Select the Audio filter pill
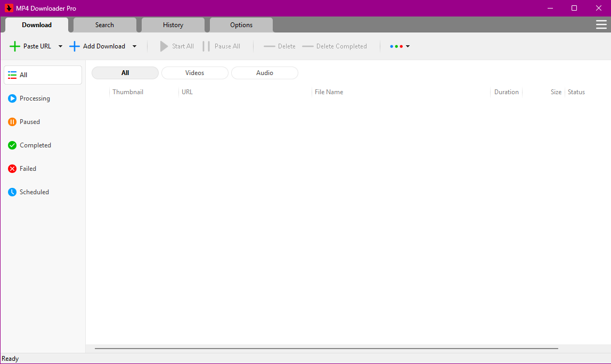 265,73
